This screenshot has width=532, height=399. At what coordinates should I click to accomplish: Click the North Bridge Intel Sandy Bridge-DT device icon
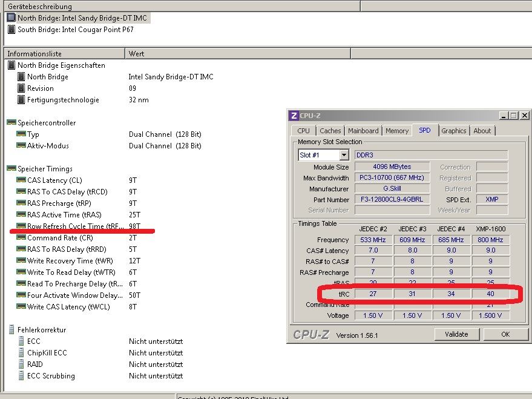(x=11, y=18)
